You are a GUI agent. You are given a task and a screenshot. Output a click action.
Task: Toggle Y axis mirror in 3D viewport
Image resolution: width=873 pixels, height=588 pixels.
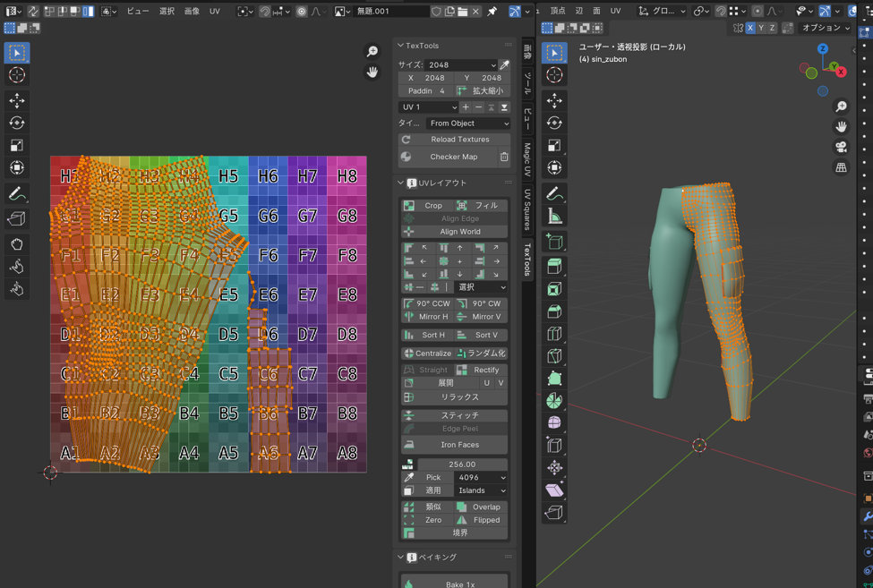pyautogui.click(x=762, y=28)
